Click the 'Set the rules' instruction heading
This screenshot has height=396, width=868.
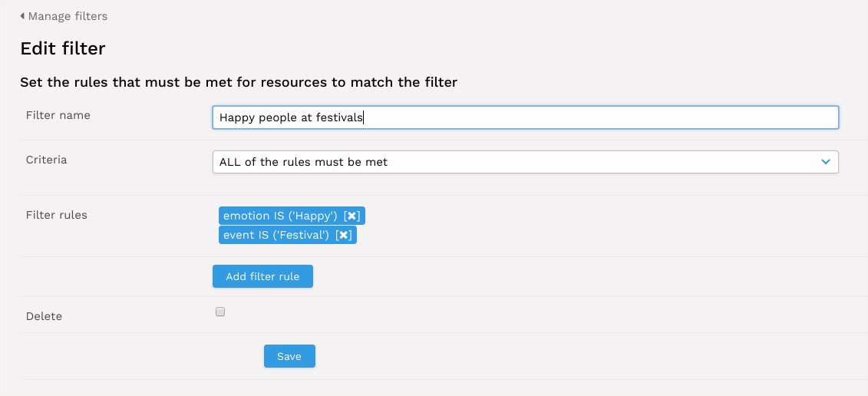tap(239, 82)
